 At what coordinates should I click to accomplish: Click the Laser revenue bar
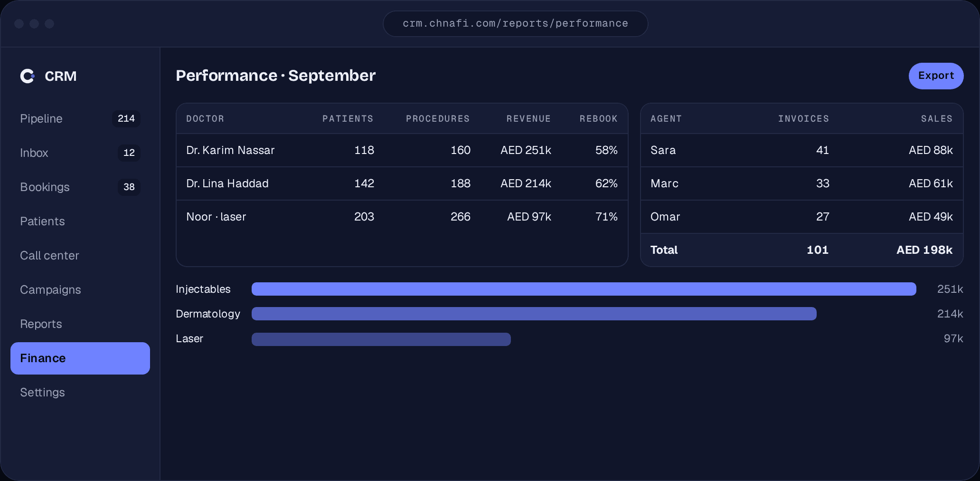pyautogui.click(x=381, y=339)
